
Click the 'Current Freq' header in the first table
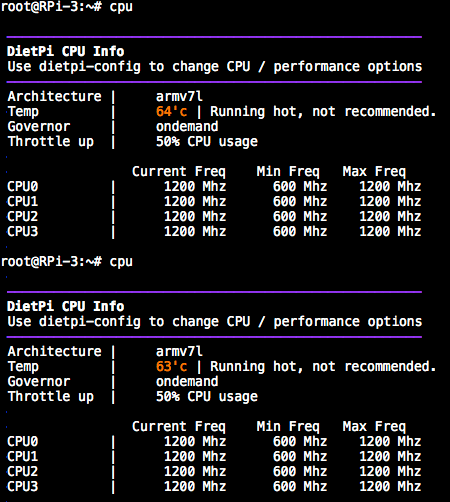[x=179, y=172]
